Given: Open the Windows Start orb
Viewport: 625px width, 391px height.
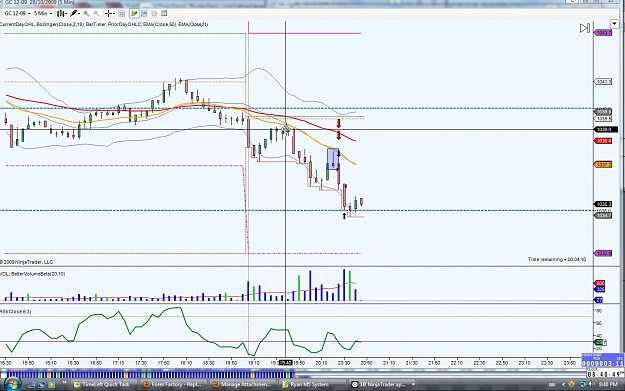Looking at the screenshot, I should click(x=12, y=384).
